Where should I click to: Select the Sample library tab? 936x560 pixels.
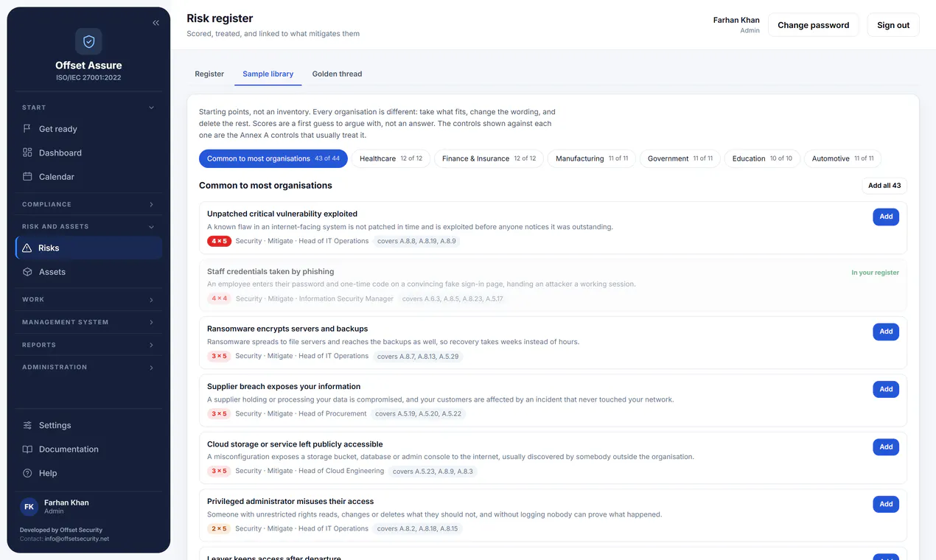pos(268,74)
